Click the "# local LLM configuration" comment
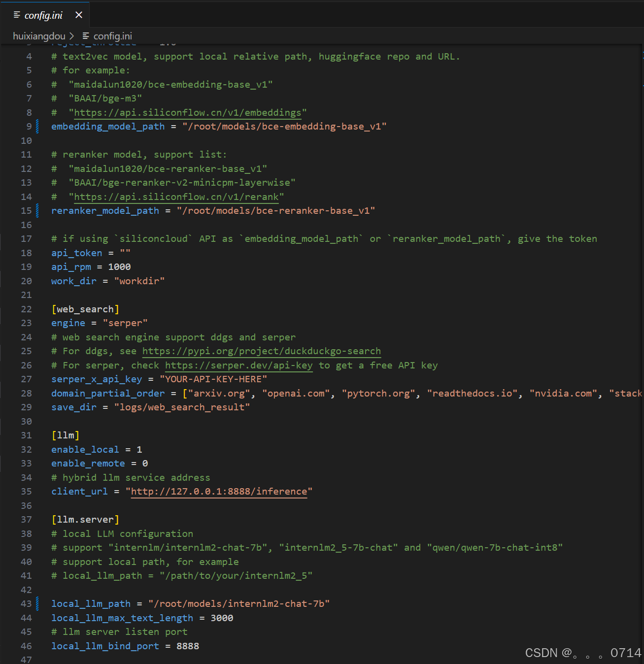 tap(122, 534)
